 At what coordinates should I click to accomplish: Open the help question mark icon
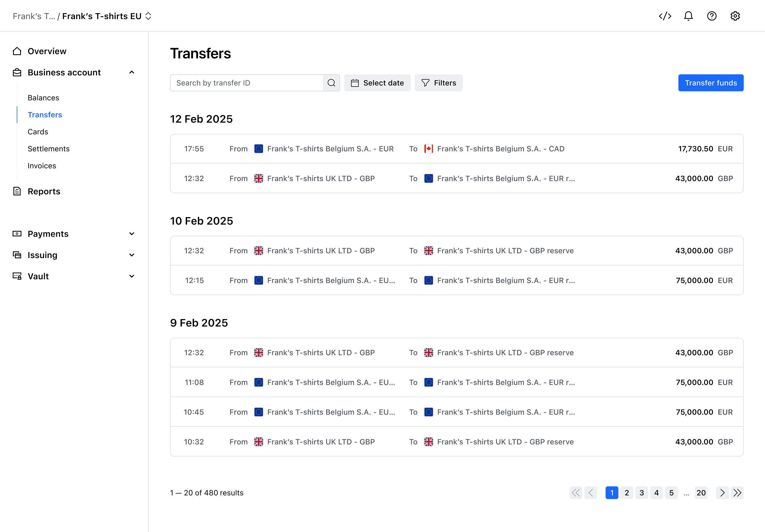tap(712, 16)
